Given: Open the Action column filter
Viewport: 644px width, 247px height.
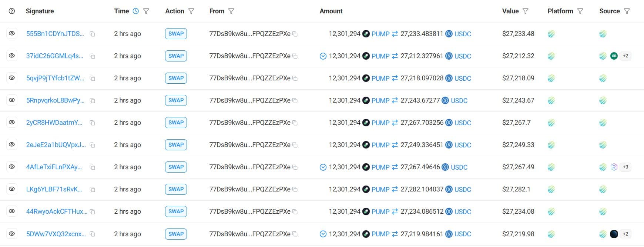Looking at the screenshot, I should (x=191, y=11).
